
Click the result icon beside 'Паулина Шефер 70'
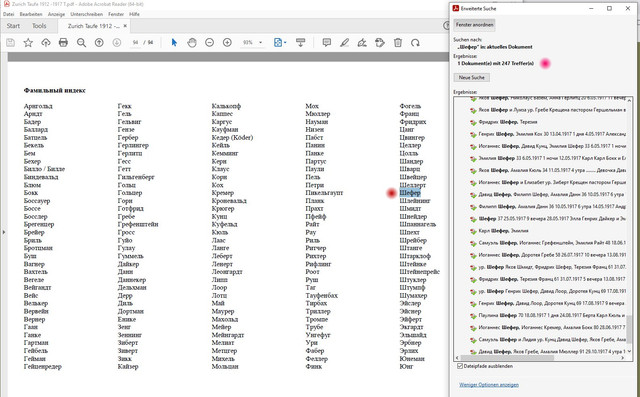(473, 316)
